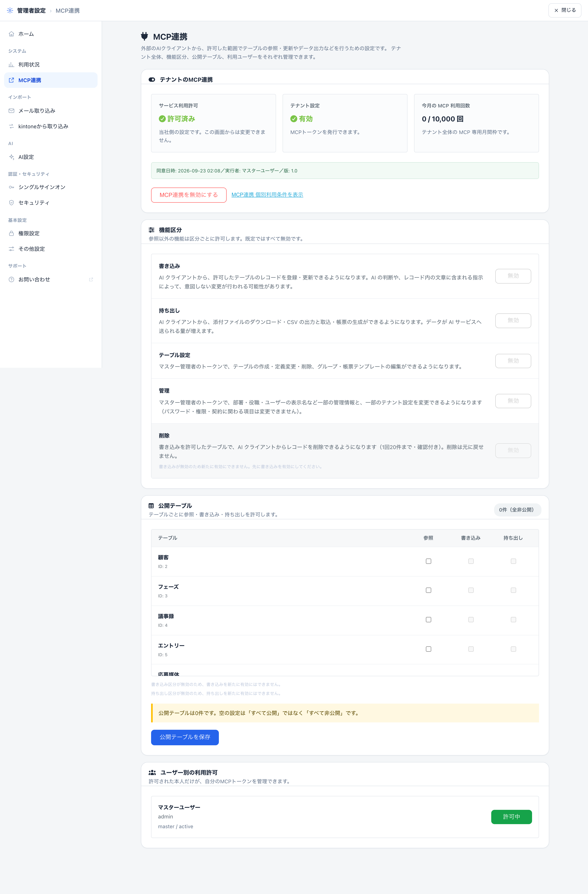Click the swap-arrows icon for kintoneから取り込み

click(11, 126)
